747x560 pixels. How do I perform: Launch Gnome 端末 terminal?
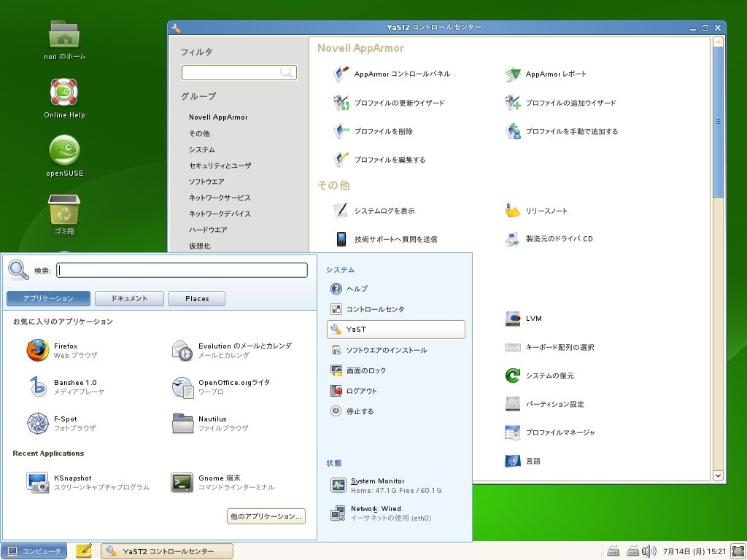click(x=222, y=483)
